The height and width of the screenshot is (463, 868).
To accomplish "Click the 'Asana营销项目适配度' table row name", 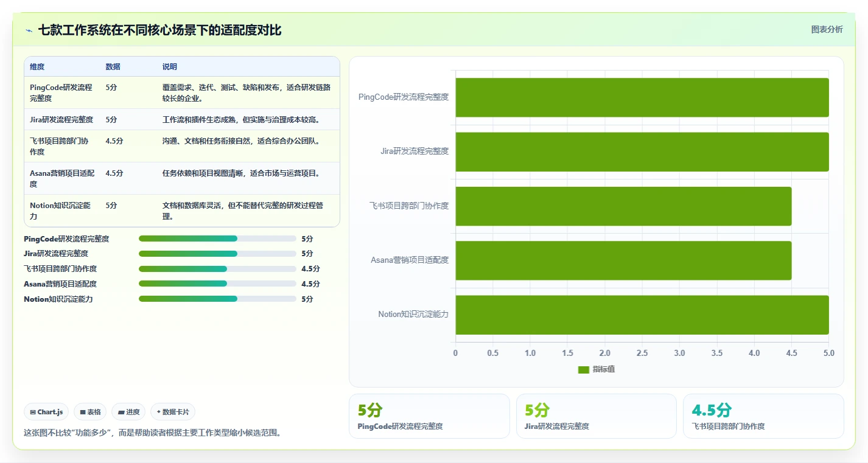I will tap(62, 178).
